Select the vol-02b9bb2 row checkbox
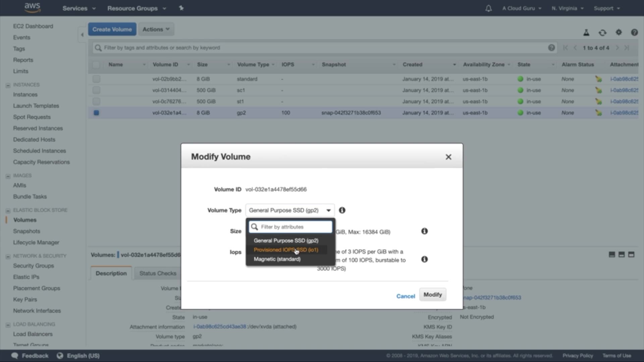644x362 pixels. pyautogui.click(x=96, y=79)
